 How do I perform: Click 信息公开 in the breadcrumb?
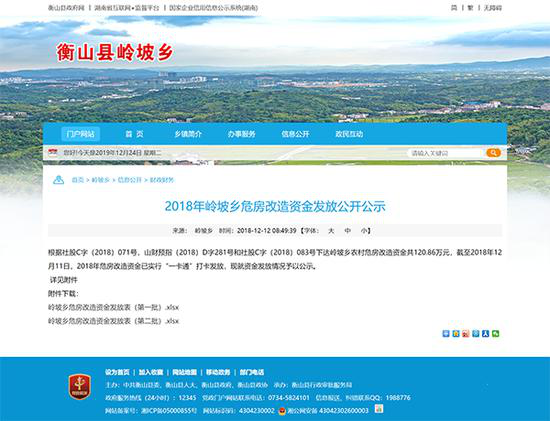pyautogui.click(x=129, y=180)
